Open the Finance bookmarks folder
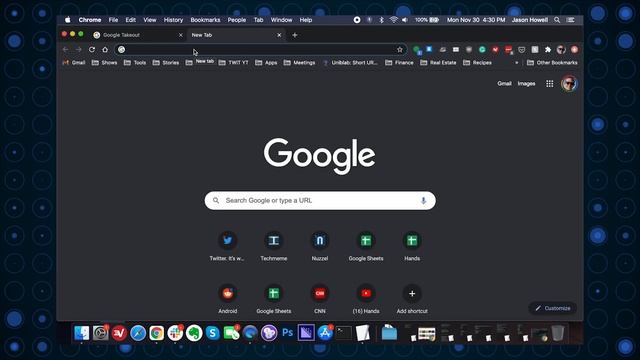Viewport: 640px width, 360px height. (x=400, y=63)
